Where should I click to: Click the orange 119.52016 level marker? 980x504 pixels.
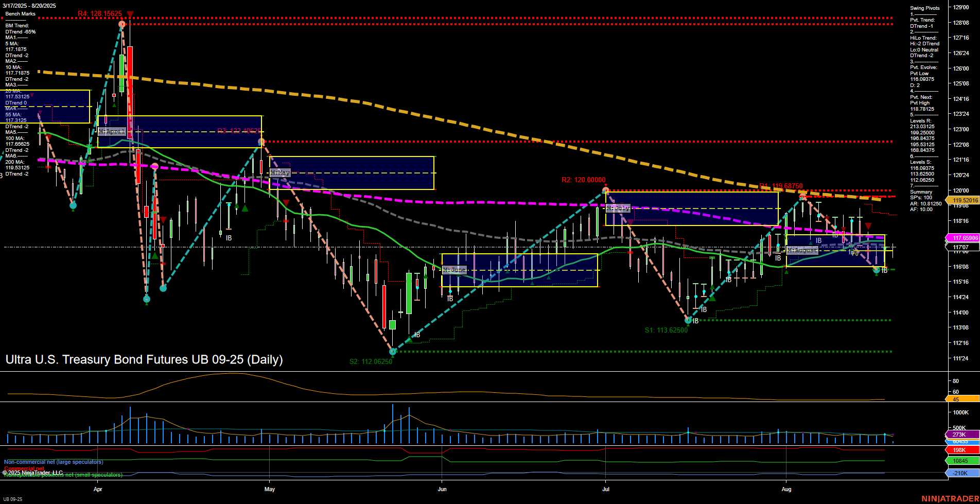coord(965,200)
